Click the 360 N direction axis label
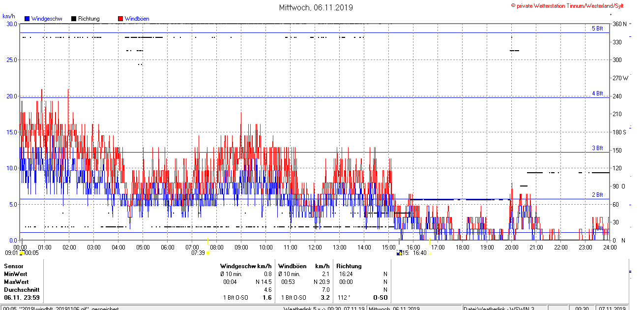 pos(619,24)
